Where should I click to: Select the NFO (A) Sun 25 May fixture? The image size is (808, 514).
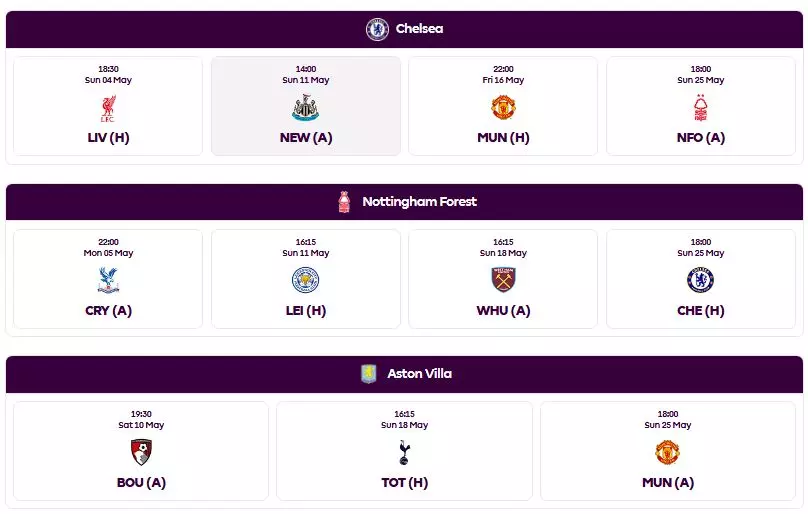click(x=701, y=106)
